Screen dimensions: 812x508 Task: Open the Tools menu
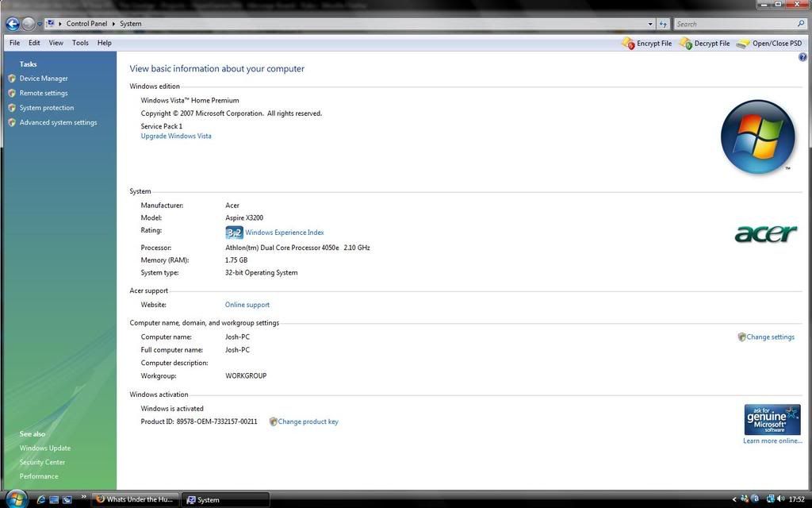coord(80,43)
